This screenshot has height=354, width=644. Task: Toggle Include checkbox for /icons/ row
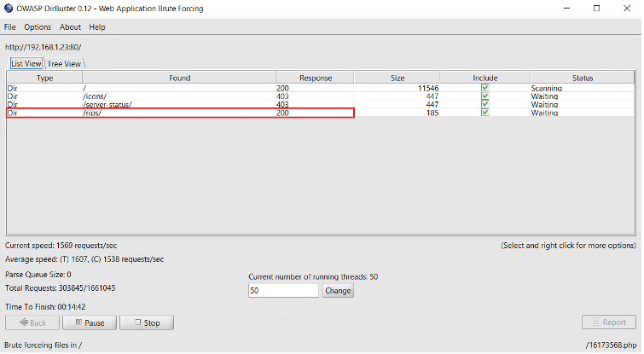(484, 96)
